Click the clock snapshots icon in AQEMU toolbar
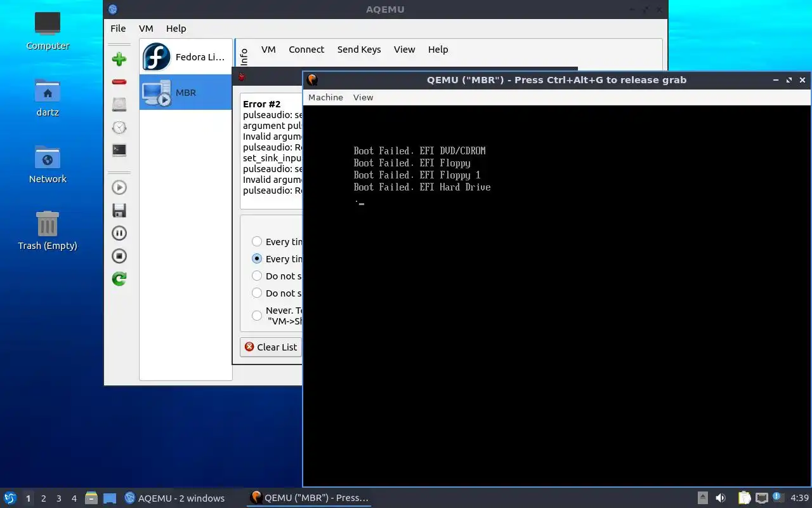Image resolution: width=812 pixels, height=508 pixels. pyautogui.click(x=119, y=128)
